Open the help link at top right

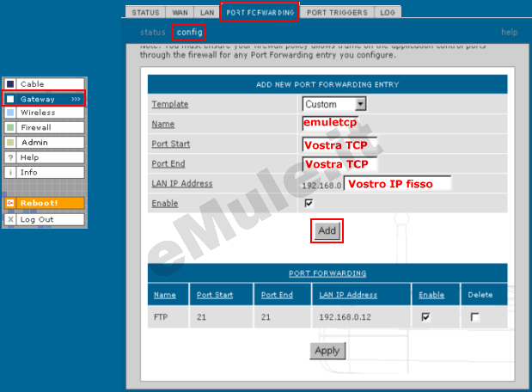(510, 33)
